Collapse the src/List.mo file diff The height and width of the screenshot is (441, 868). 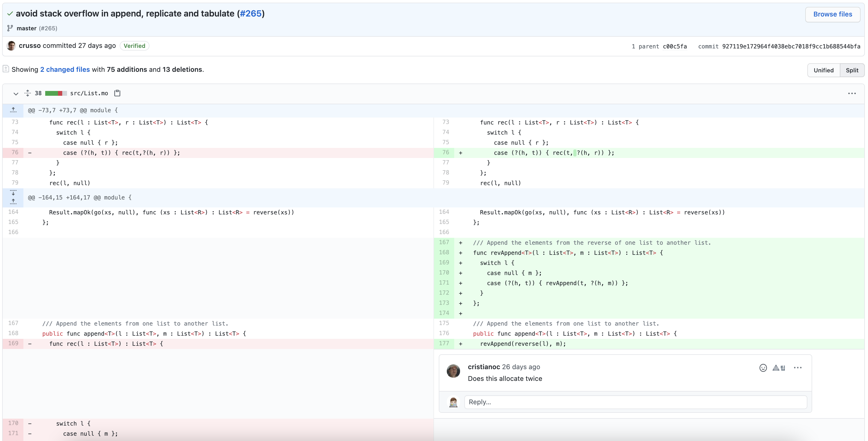click(15, 93)
